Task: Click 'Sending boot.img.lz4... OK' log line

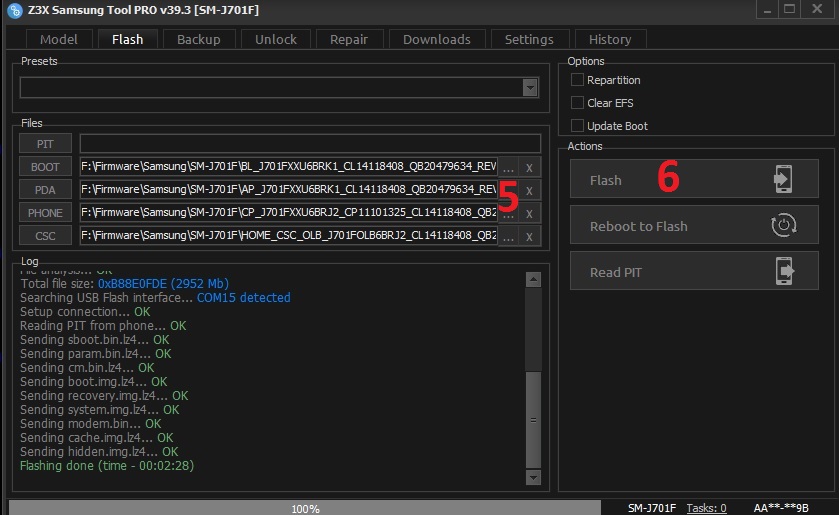Action: click(x=94, y=382)
